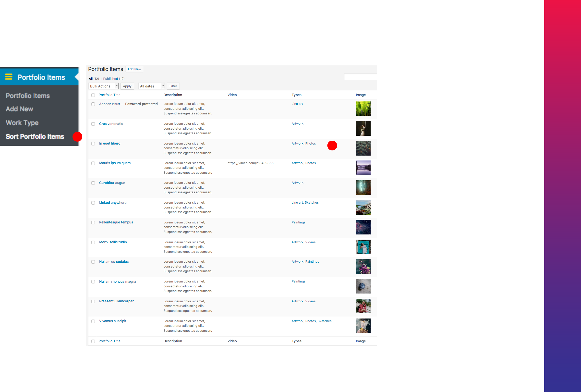Click the Linked anywhere hammock thumbnail

click(x=363, y=207)
